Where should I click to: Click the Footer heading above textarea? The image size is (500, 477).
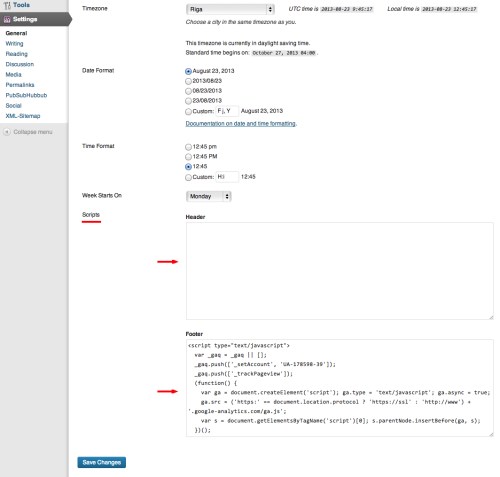pos(194,334)
